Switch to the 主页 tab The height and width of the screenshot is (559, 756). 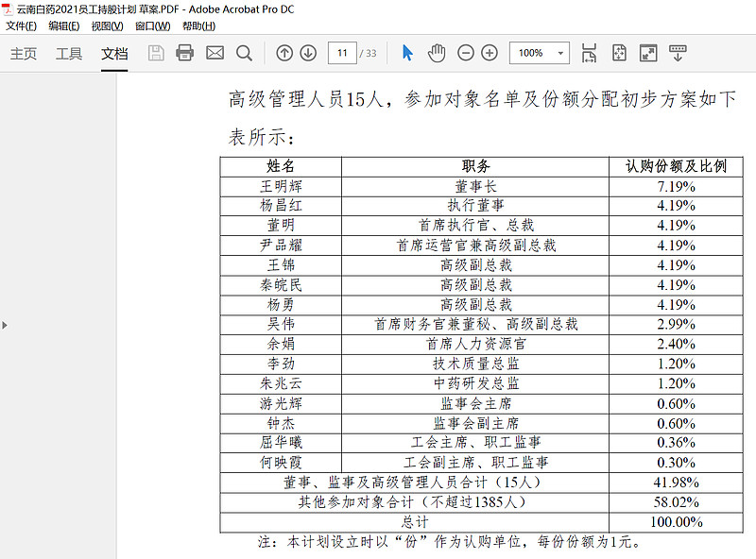pyautogui.click(x=23, y=54)
